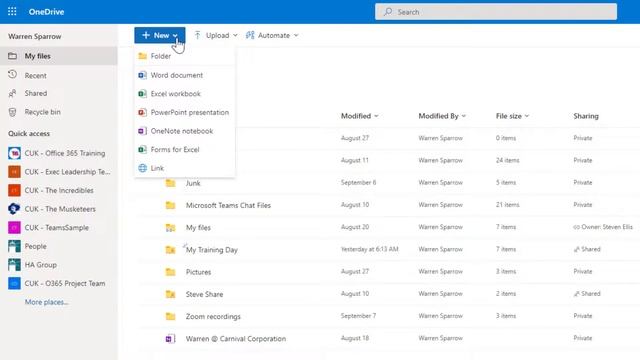Open the Zoom recordings folder
This screenshot has height=360, width=640.
click(x=213, y=316)
